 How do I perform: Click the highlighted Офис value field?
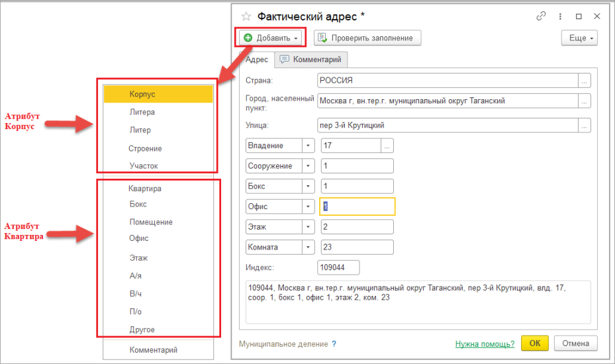click(x=357, y=206)
